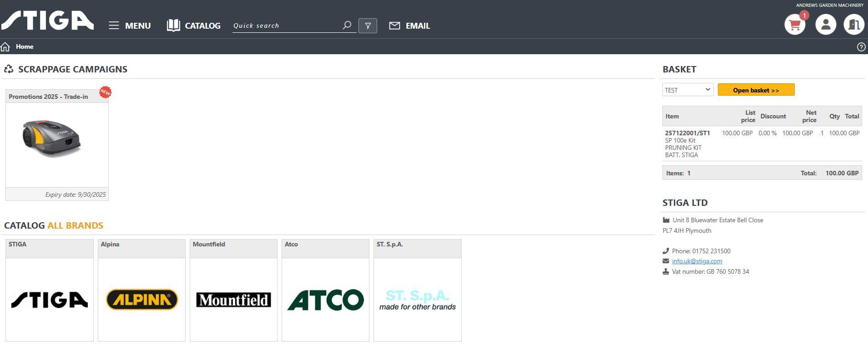868x363 pixels.
Task: Click the magnifying glass search icon
Action: [x=347, y=25]
